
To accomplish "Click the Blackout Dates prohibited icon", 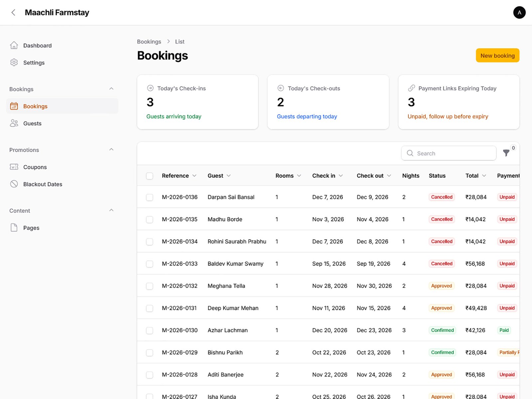I will pos(14,184).
